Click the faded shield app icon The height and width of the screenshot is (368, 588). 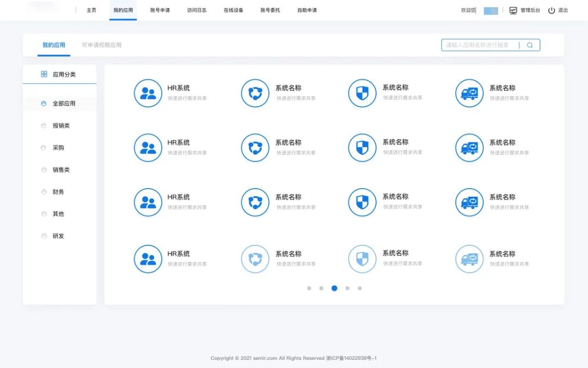click(x=362, y=259)
